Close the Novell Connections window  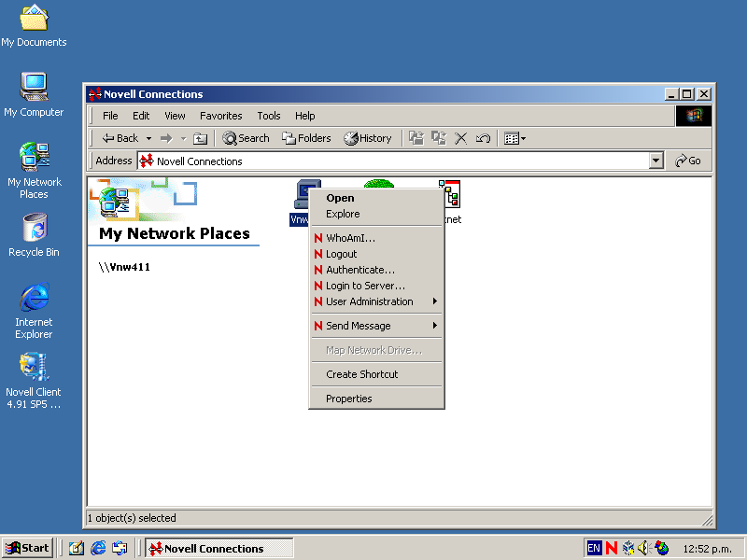click(x=704, y=94)
